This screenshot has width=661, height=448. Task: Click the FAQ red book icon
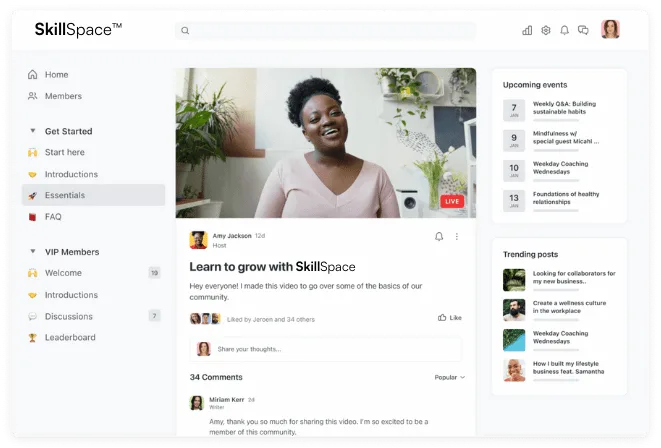pyautogui.click(x=32, y=217)
